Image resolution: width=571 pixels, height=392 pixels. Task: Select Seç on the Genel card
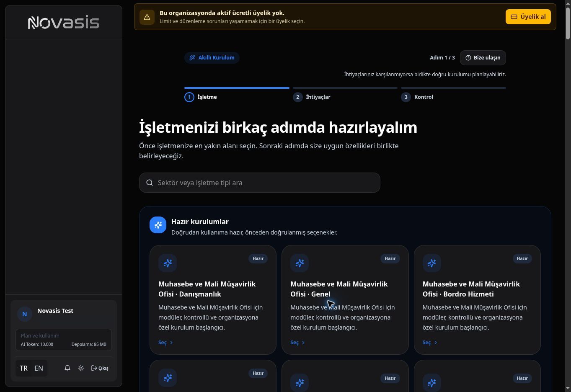click(x=298, y=343)
